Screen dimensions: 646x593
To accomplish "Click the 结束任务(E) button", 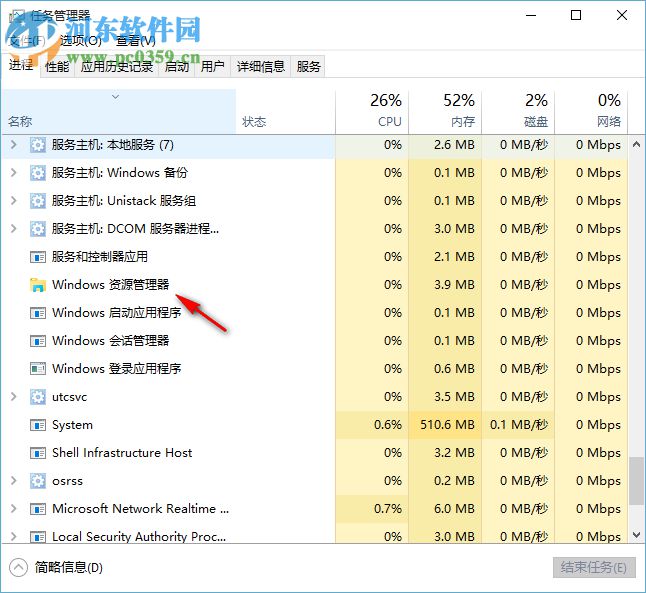I will pos(594,568).
